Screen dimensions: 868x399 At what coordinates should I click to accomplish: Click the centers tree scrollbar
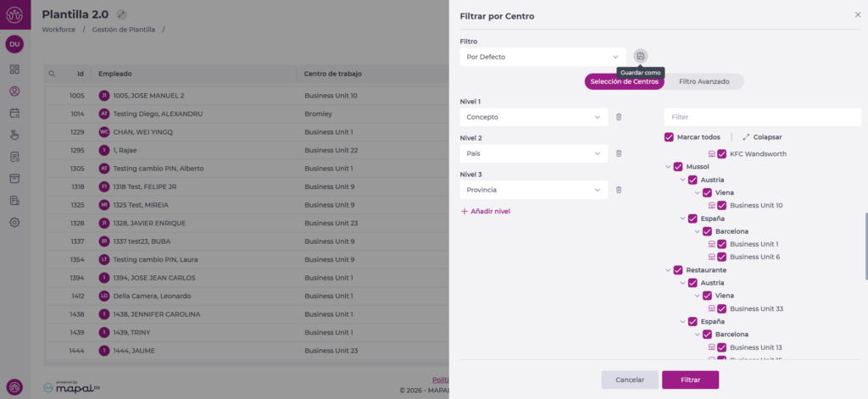coord(865,247)
